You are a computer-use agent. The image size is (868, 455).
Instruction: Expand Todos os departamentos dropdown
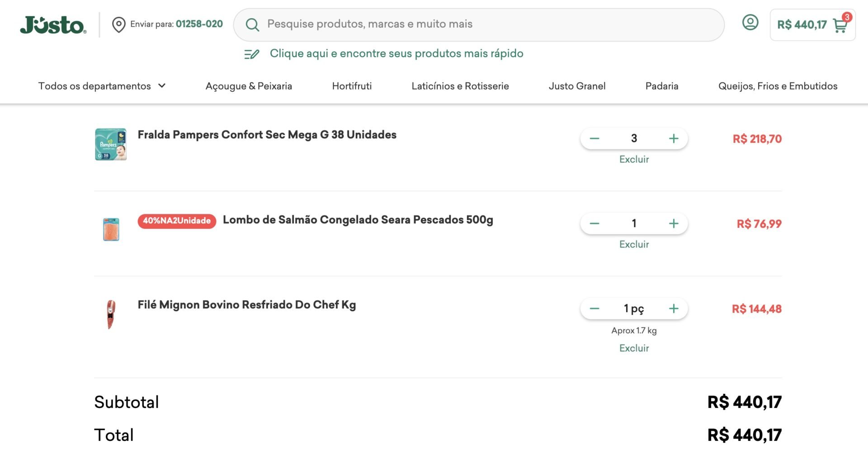click(102, 86)
